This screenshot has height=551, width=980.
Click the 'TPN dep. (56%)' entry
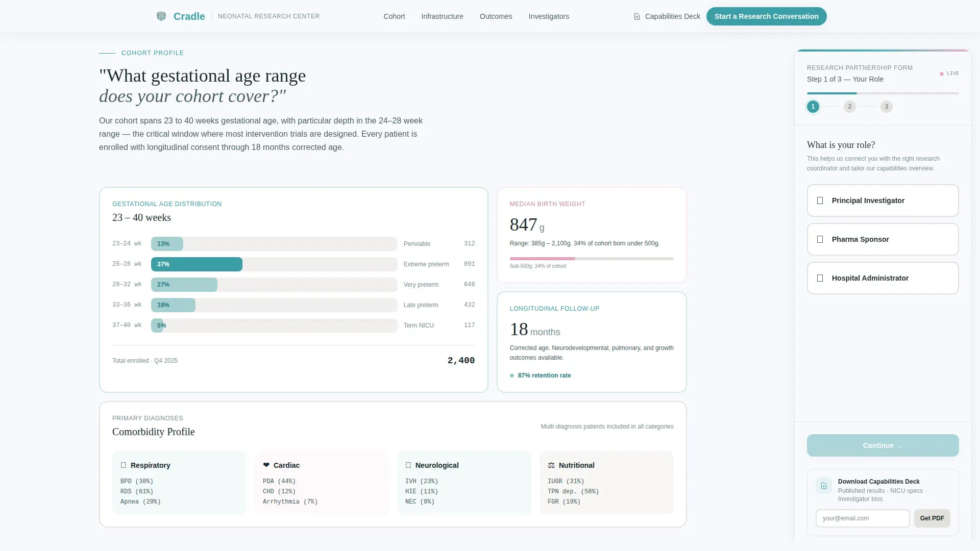(x=573, y=491)
